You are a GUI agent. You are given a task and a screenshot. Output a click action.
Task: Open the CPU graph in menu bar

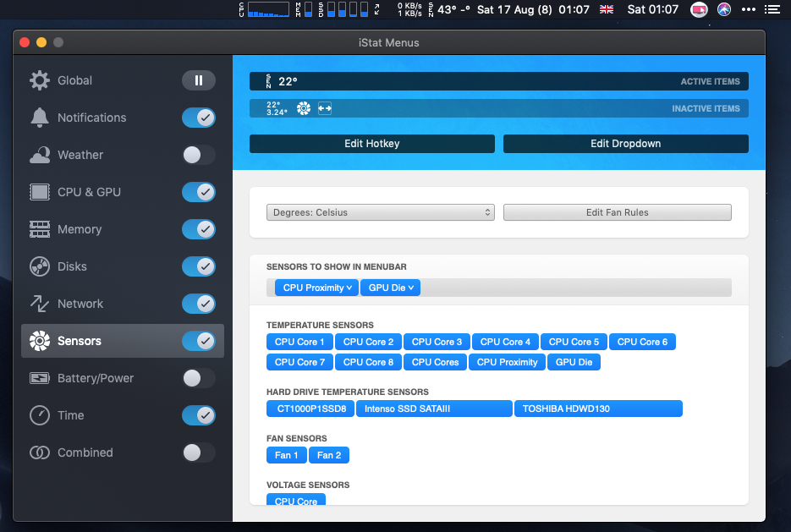pos(264,9)
